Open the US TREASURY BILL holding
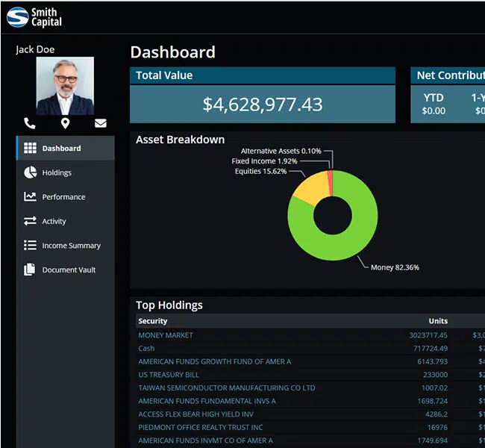This screenshot has height=448, width=485. click(x=169, y=375)
